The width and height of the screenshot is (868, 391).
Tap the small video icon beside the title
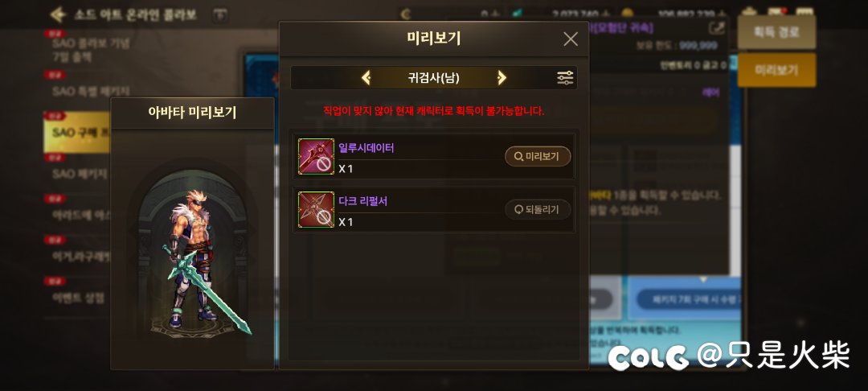click(219, 15)
